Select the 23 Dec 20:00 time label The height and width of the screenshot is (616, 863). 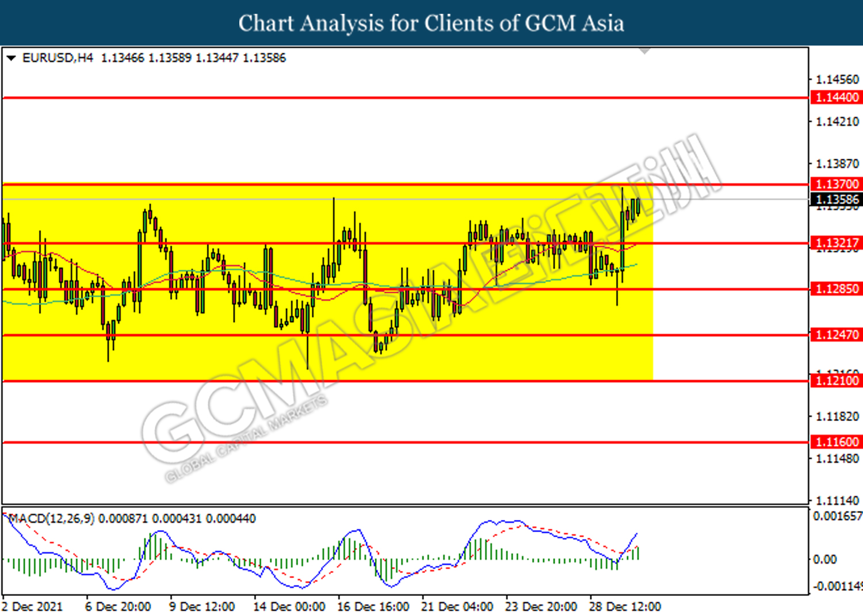tap(541, 607)
